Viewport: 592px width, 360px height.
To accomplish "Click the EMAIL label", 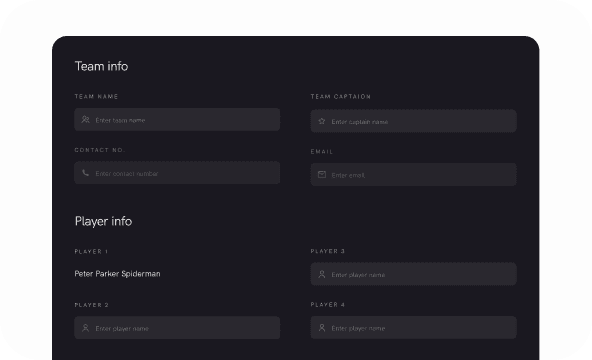I will tap(322, 152).
